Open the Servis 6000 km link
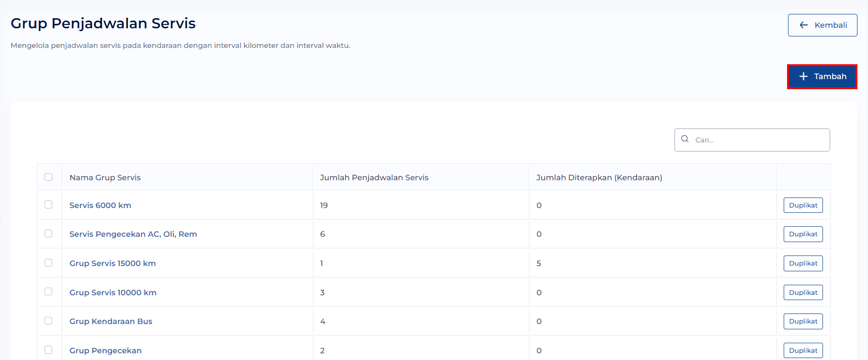This screenshot has width=868, height=360. [100, 205]
